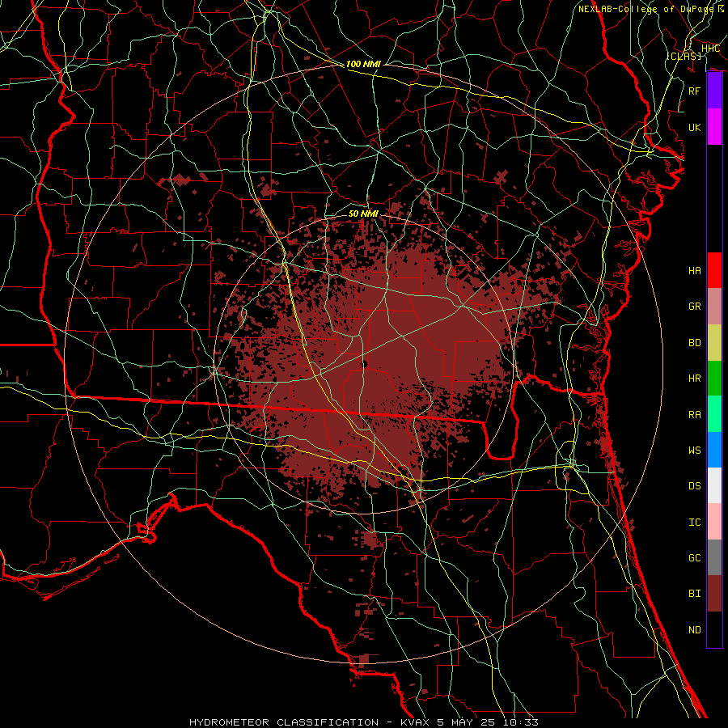Click the 100 NMI range ring label
The width and height of the screenshot is (728, 728).
coord(363,64)
